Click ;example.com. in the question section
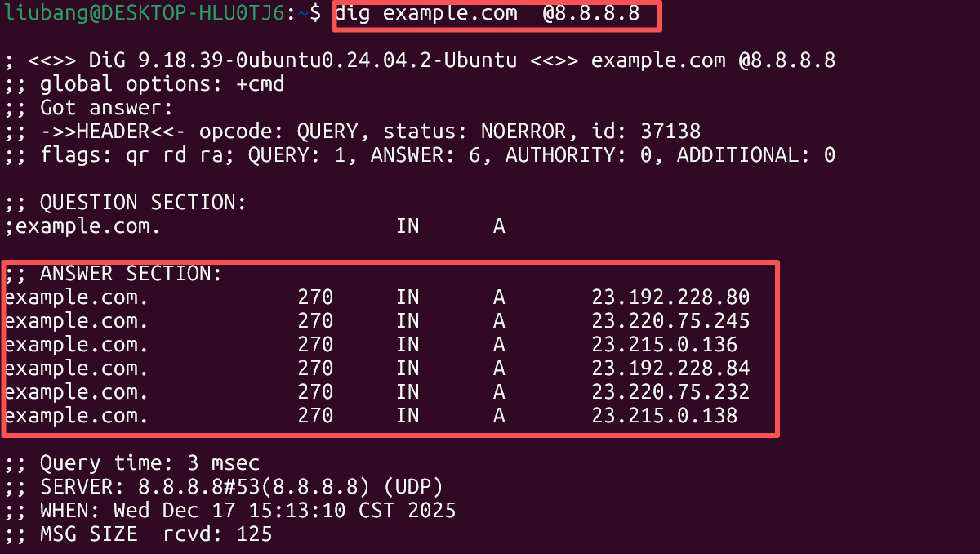 click(x=82, y=226)
